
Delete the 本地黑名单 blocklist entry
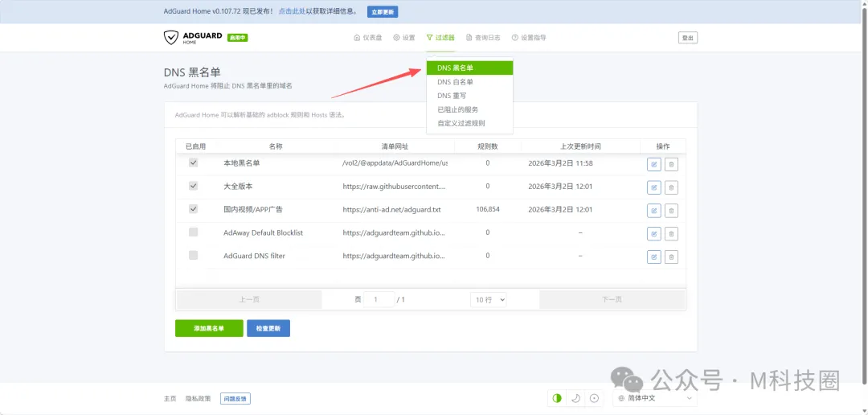click(671, 164)
